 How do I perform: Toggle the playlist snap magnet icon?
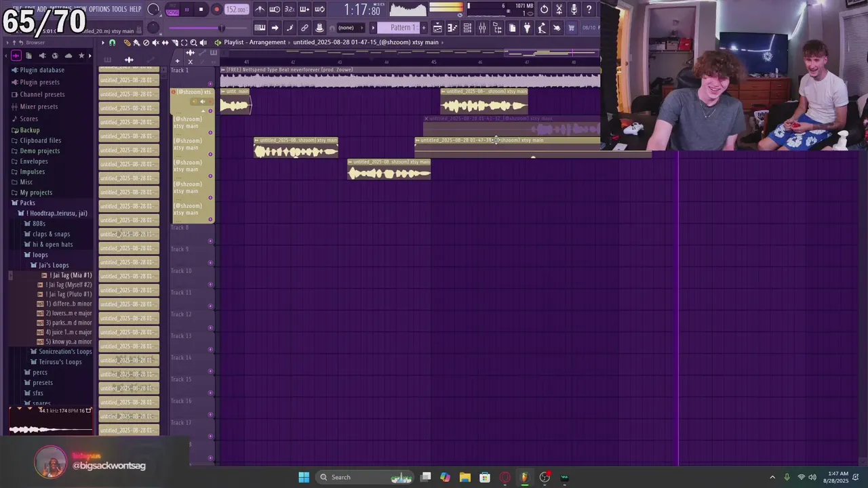(x=113, y=43)
